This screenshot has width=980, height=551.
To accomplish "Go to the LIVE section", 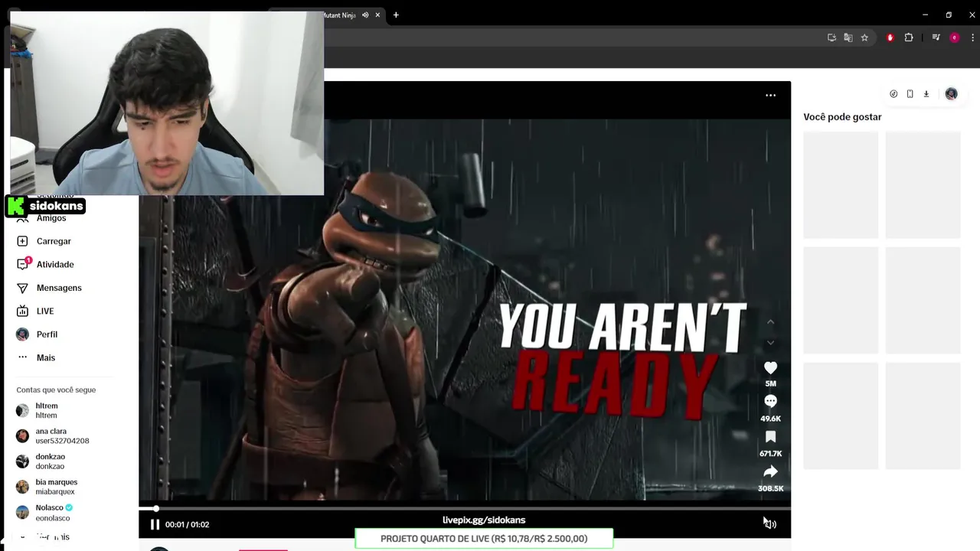I will [45, 311].
